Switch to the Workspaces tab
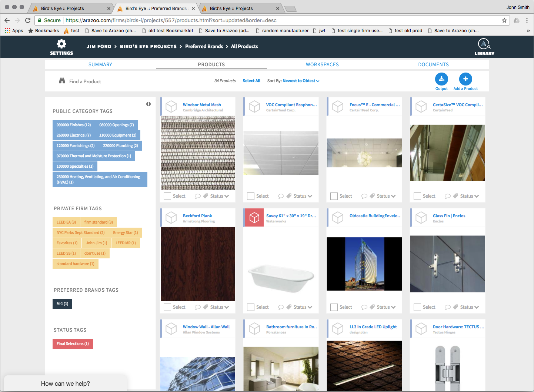This screenshot has width=534, height=392. coord(322,64)
